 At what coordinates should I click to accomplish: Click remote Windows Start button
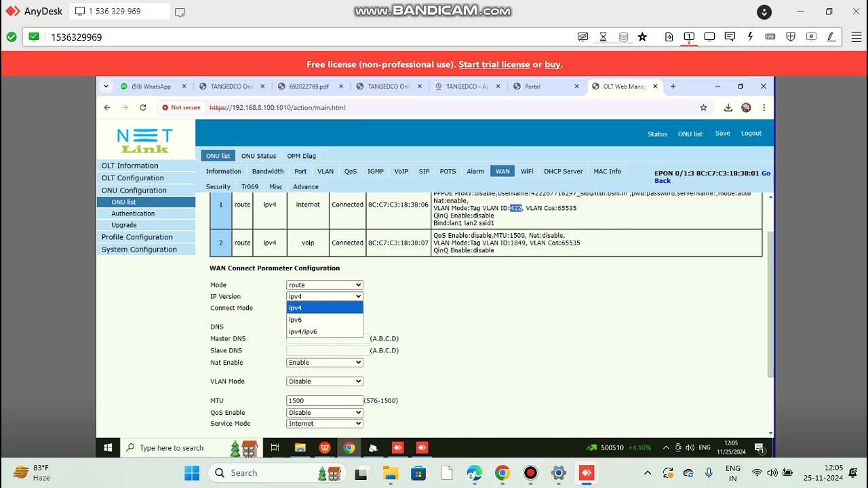click(x=108, y=447)
